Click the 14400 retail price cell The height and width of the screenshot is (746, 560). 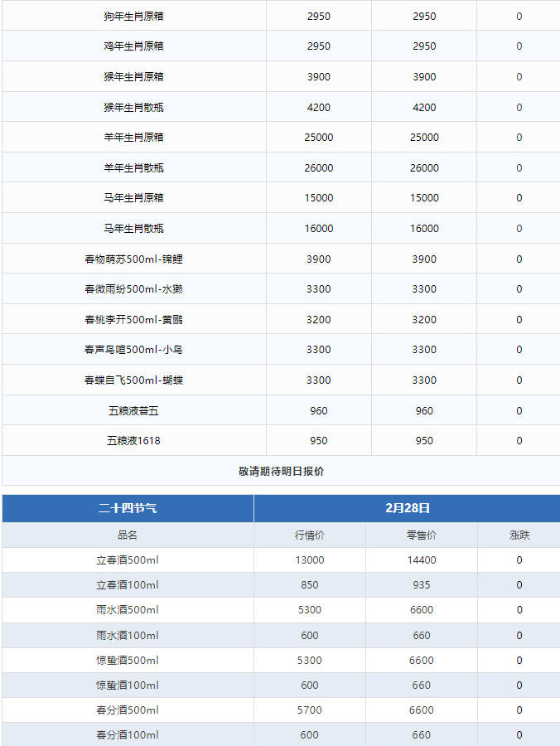click(x=422, y=560)
